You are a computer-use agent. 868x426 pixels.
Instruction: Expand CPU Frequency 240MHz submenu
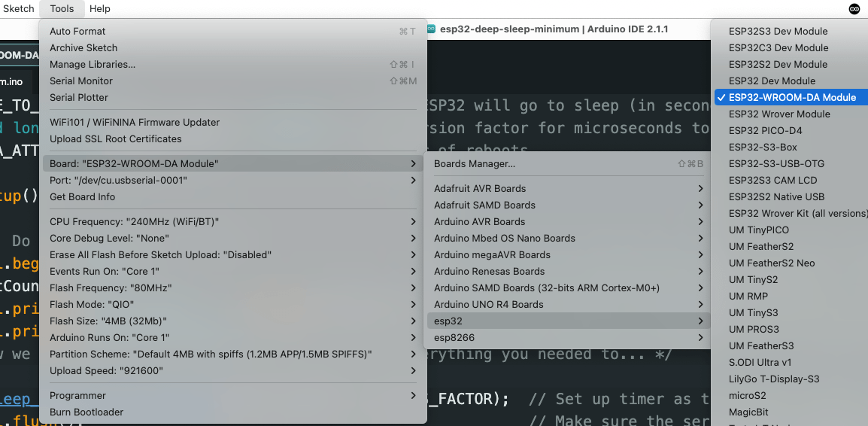[233, 221]
